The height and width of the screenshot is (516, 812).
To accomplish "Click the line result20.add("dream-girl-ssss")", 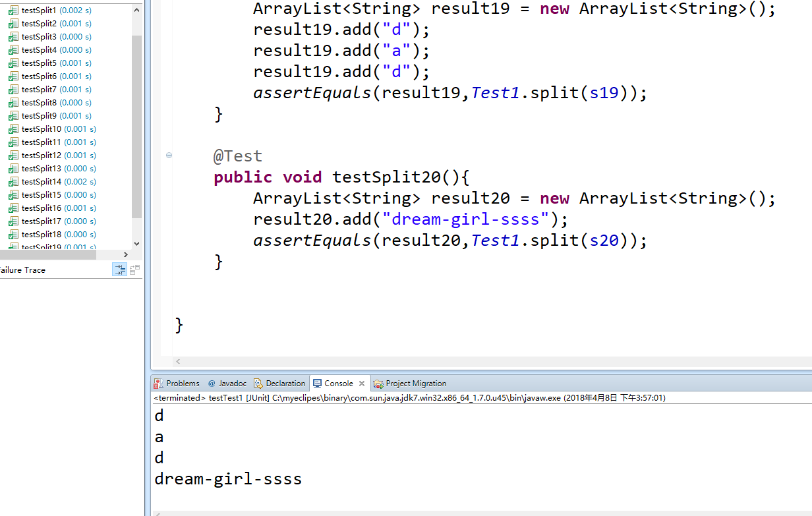I will coord(411,219).
